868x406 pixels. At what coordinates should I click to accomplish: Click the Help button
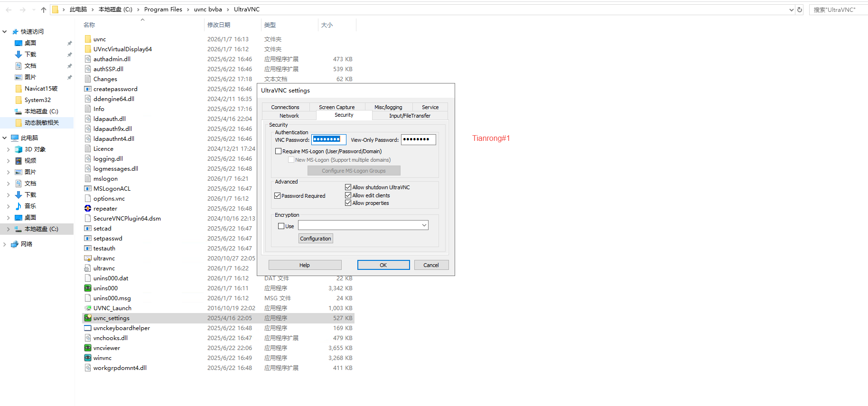(305, 265)
